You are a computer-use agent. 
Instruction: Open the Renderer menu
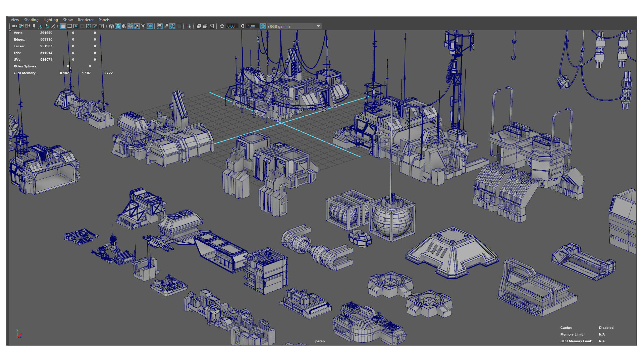[86, 20]
